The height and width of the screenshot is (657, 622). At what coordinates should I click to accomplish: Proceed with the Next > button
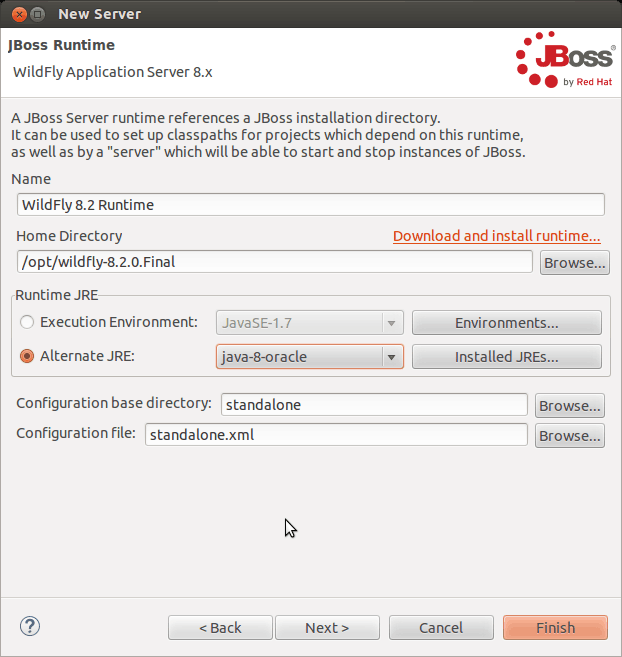[327, 628]
